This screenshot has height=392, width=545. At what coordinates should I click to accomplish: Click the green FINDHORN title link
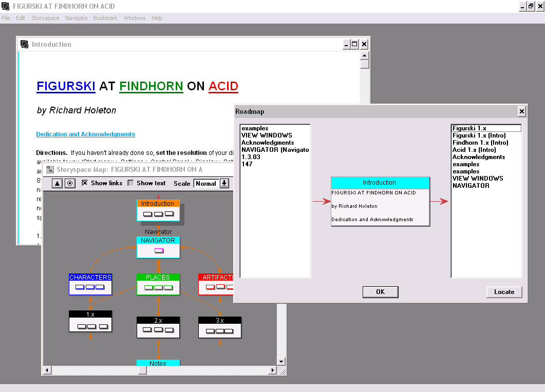coord(151,86)
